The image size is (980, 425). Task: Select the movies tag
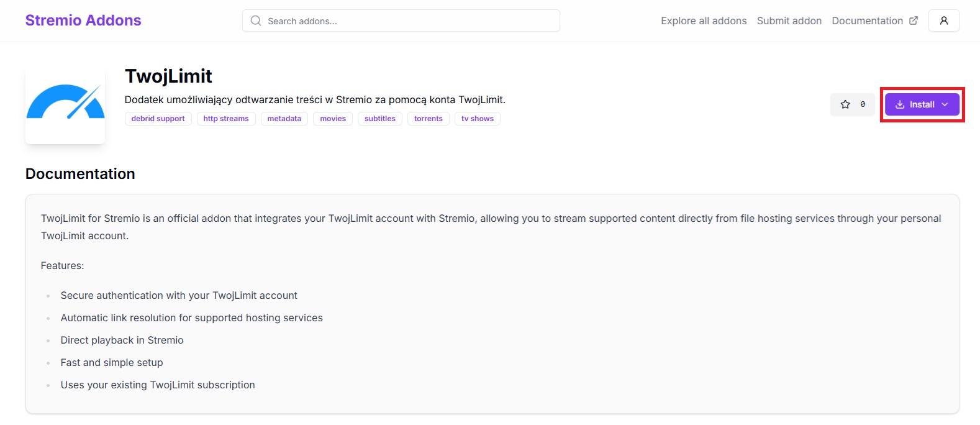333,119
